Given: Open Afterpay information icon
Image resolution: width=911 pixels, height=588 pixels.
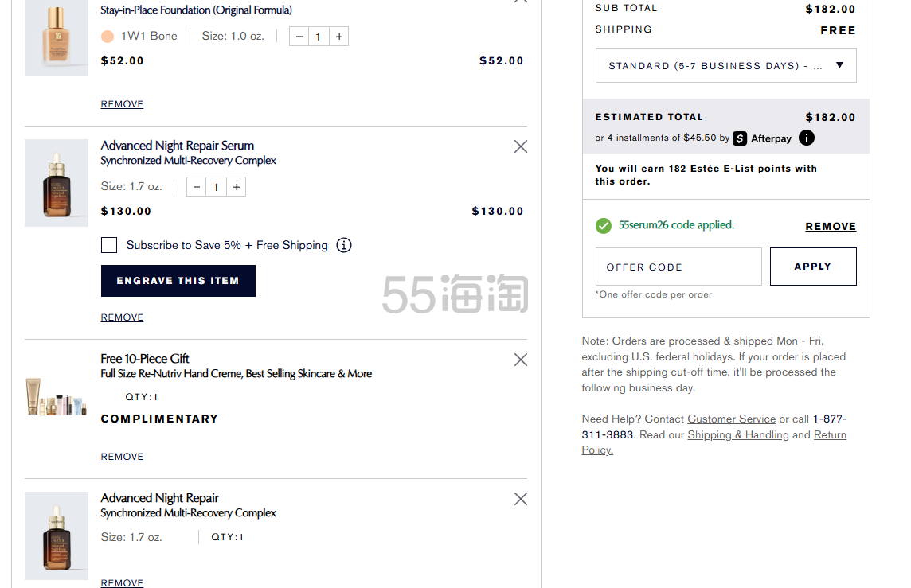Looking at the screenshot, I should pyautogui.click(x=807, y=138).
